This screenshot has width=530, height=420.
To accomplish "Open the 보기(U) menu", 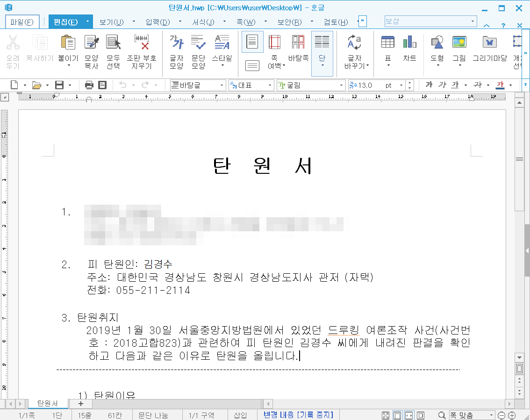I will click(x=111, y=22).
